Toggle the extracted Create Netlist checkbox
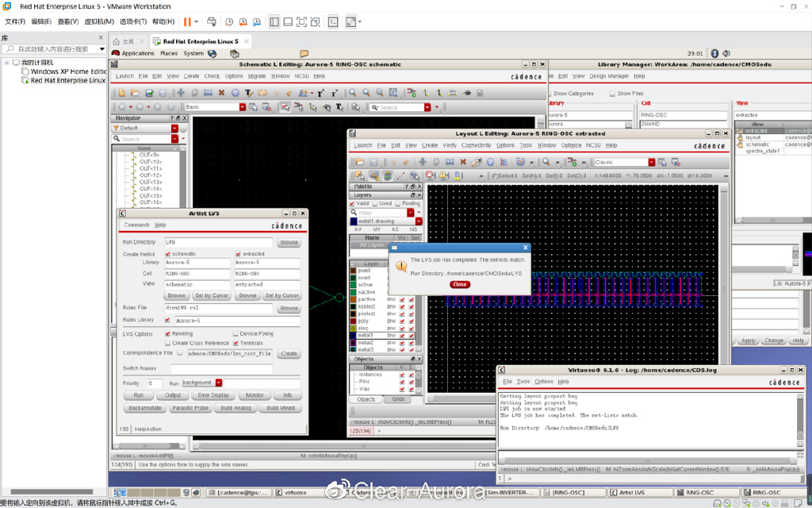812x508 pixels. coord(238,254)
